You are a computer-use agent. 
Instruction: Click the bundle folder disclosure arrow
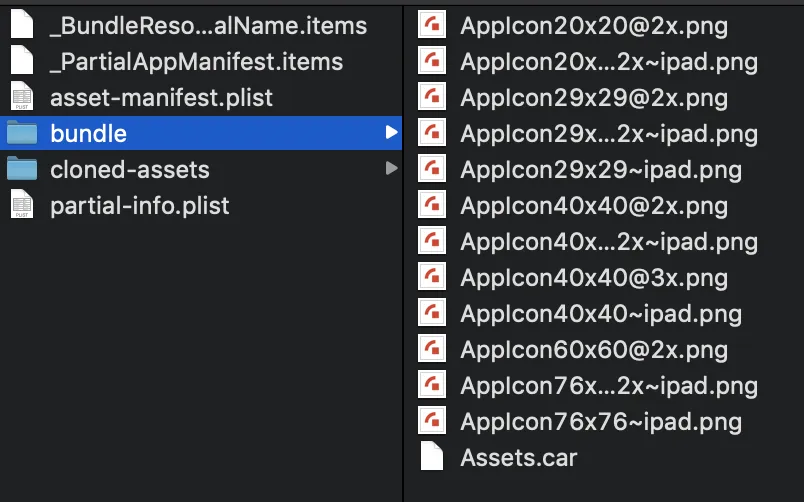click(391, 133)
